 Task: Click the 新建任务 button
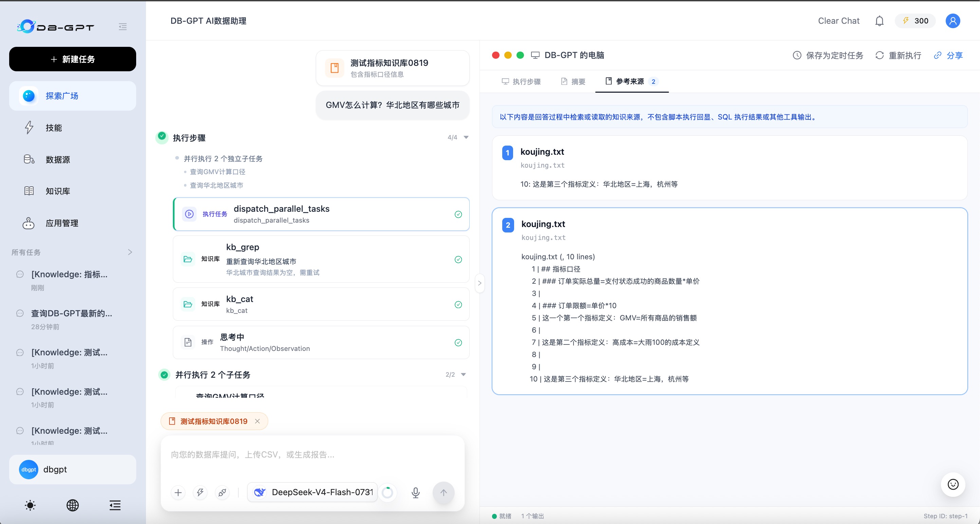[73, 59]
